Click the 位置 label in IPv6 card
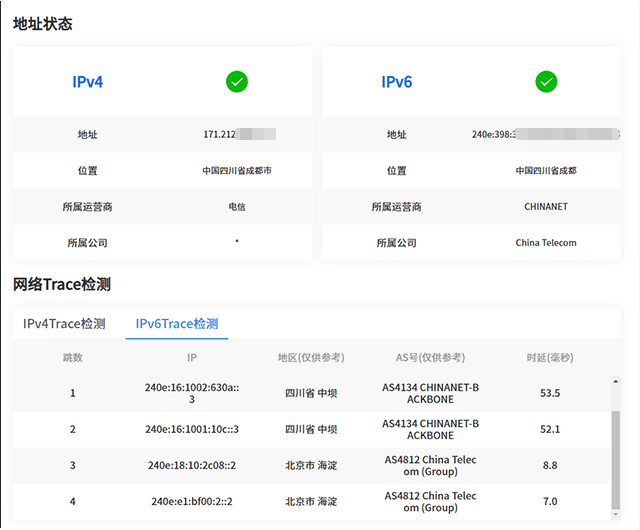This screenshot has height=530, width=640. pyautogui.click(x=396, y=170)
